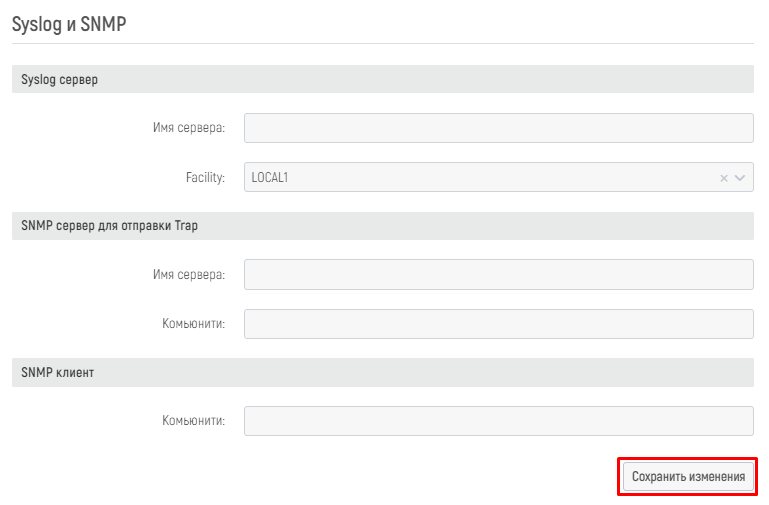Focus the Syslog server name input field
769x505 pixels.
coord(498,128)
